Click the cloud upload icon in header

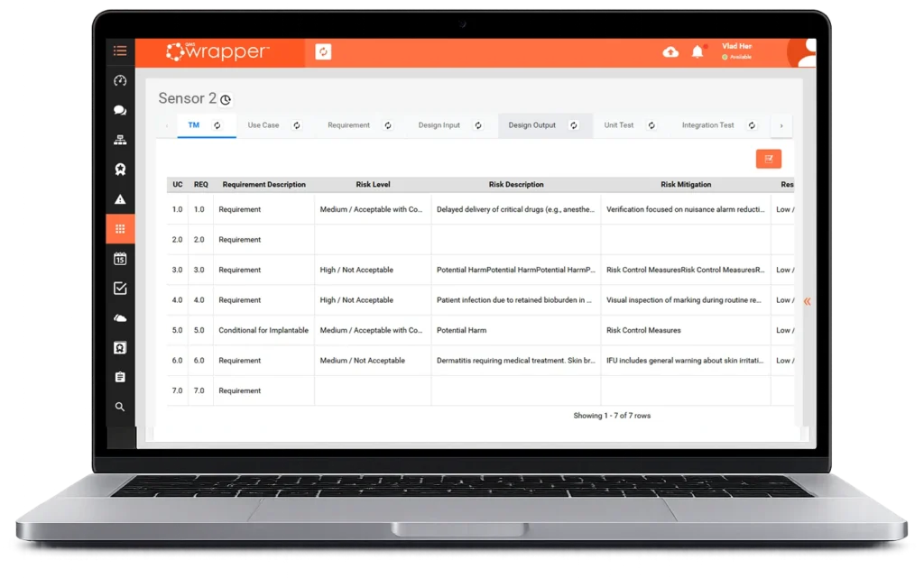pyautogui.click(x=670, y=52)
